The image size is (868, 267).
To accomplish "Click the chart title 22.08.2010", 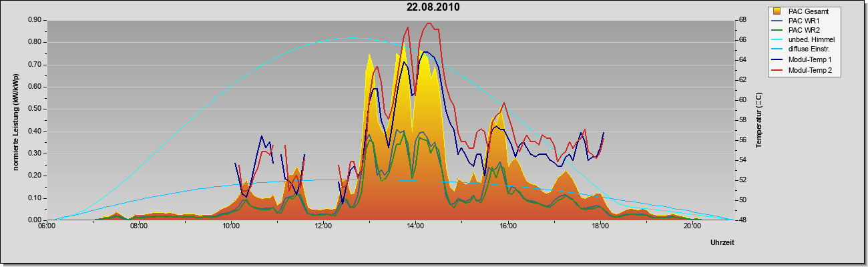I will tap(433, 7).
